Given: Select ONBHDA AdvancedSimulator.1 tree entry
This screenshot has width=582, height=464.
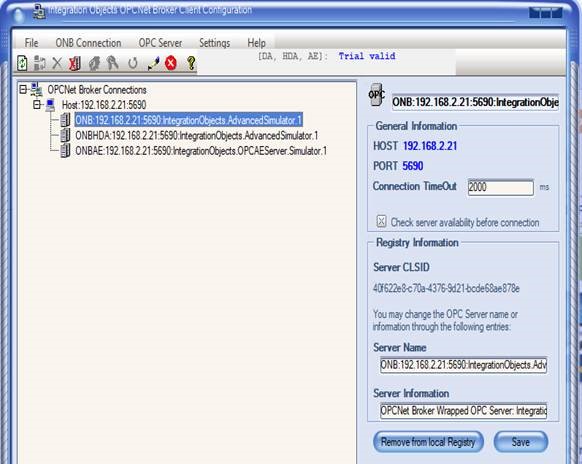Looking at the screenshot, I should [x=197, y=135].
